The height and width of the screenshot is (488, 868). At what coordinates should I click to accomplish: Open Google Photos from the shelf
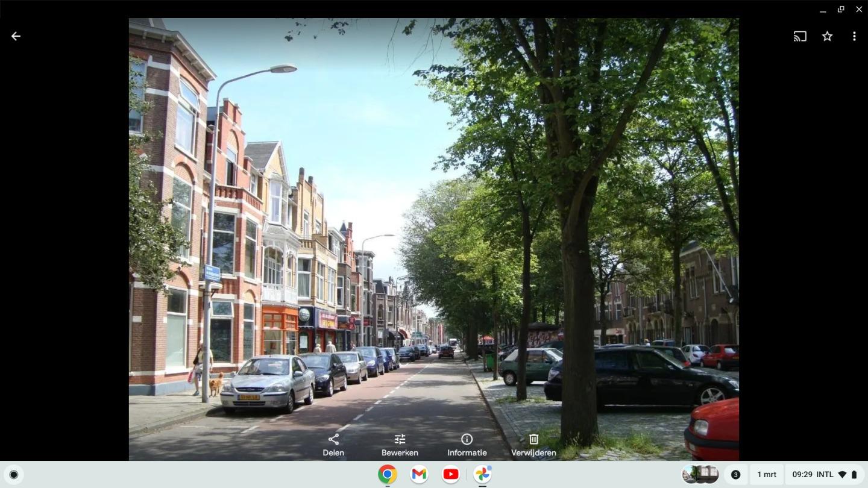point(482,474)
